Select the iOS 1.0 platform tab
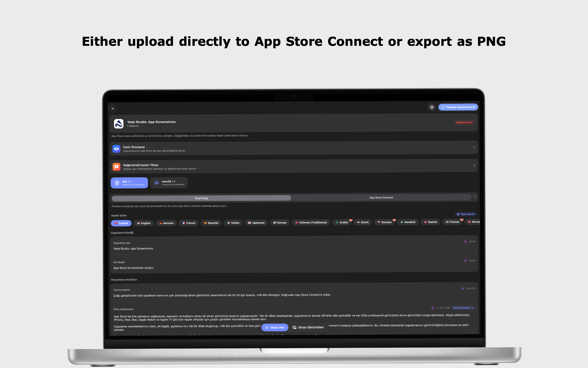The image size is (588, 368). tap(129, 183)
